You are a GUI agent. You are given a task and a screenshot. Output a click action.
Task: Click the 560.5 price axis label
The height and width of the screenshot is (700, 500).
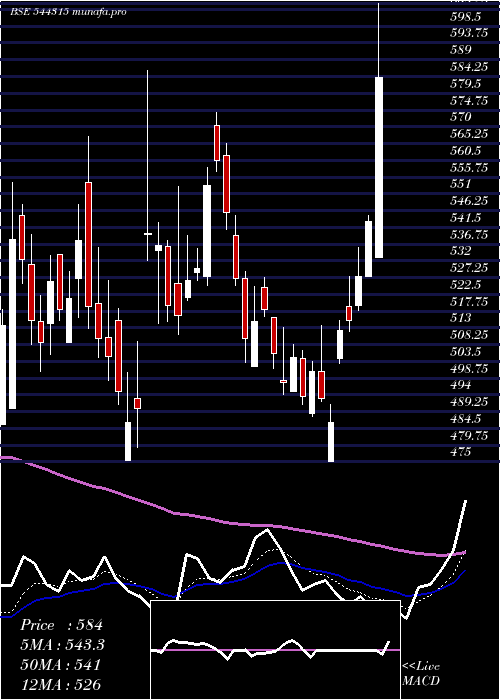click(x=466, y=150)
